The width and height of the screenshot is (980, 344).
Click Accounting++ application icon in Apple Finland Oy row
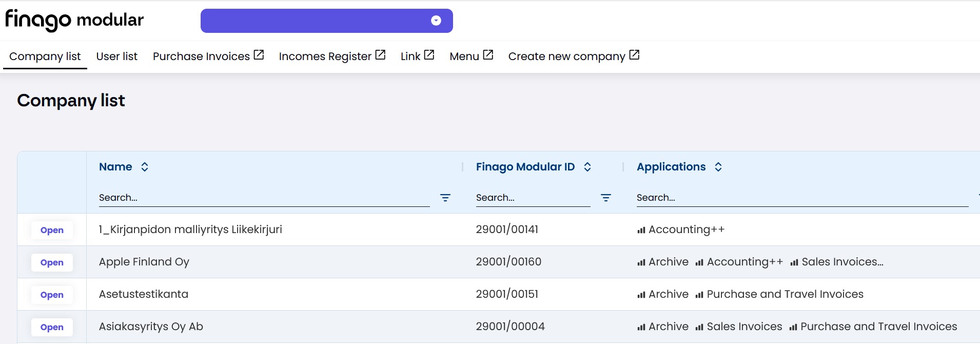pos(699,263)
